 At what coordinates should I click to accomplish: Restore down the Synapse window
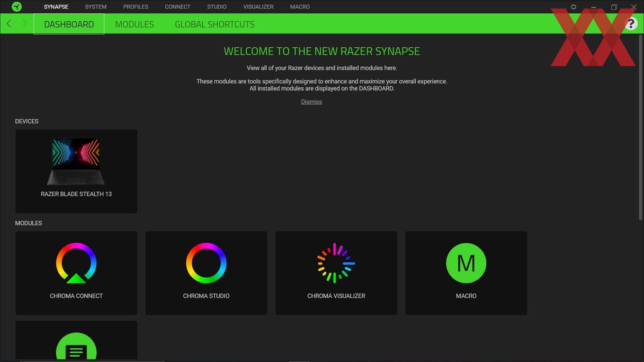[x=614, y=7]
